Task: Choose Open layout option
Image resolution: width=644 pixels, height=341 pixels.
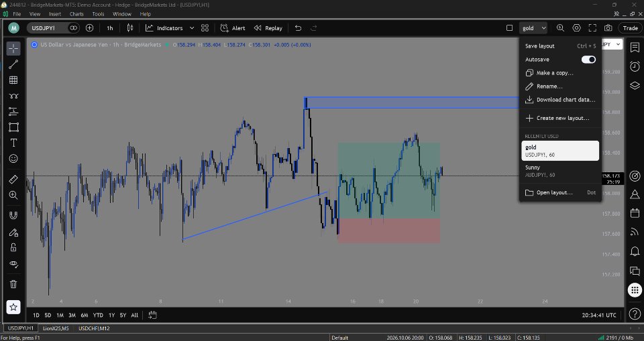Action: click(560, 192)
